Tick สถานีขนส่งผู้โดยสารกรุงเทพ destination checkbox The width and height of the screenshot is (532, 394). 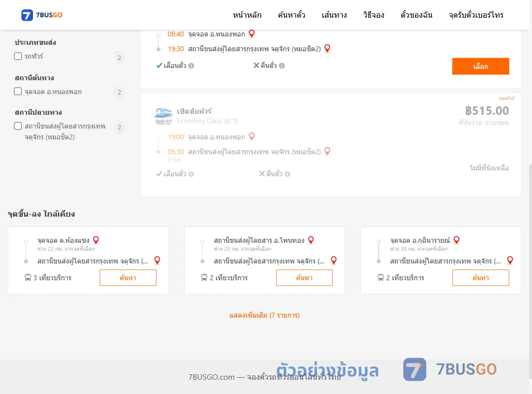18,126
